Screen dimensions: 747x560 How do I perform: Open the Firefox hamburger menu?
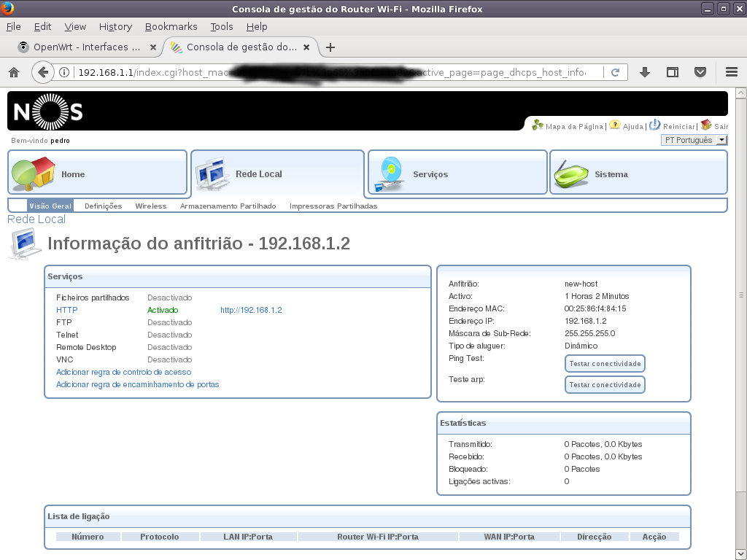coord(731,72)
